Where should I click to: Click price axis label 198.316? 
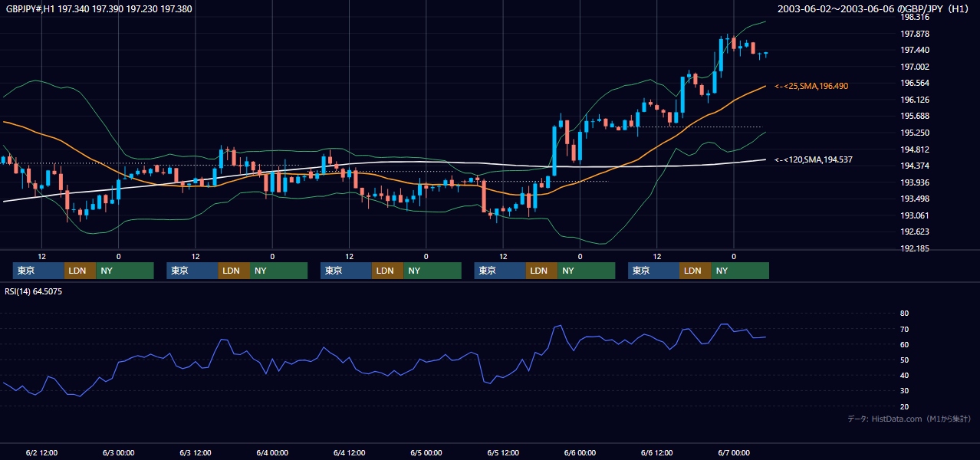pyautogui.click(x=915, y=18)
